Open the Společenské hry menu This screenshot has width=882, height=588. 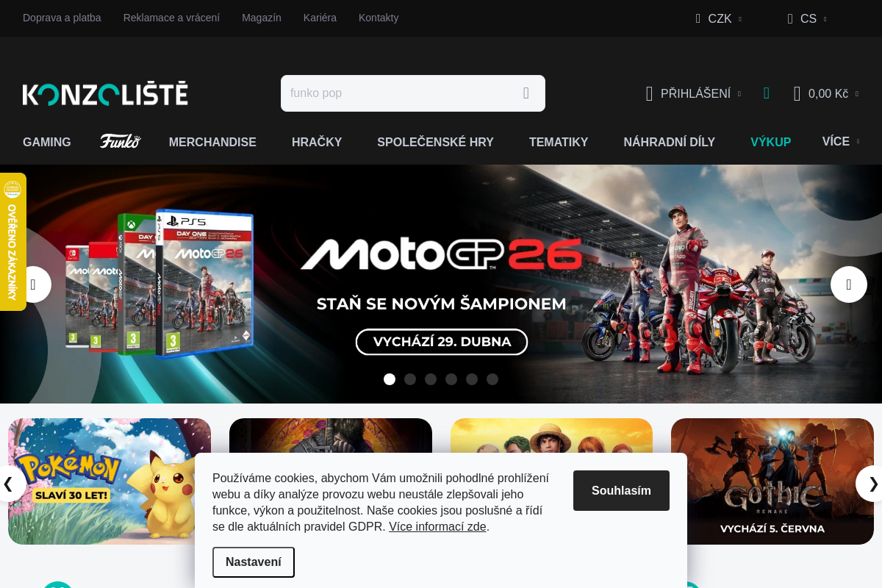435,142
